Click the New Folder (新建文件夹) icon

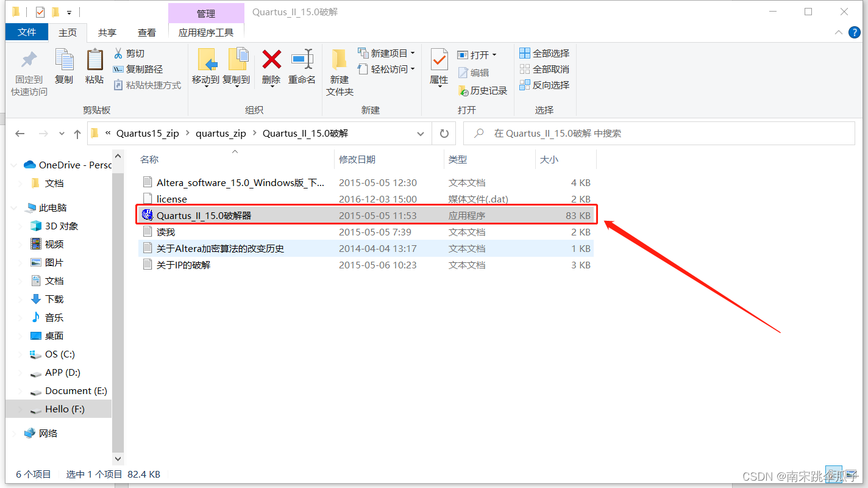click(340, 60)
